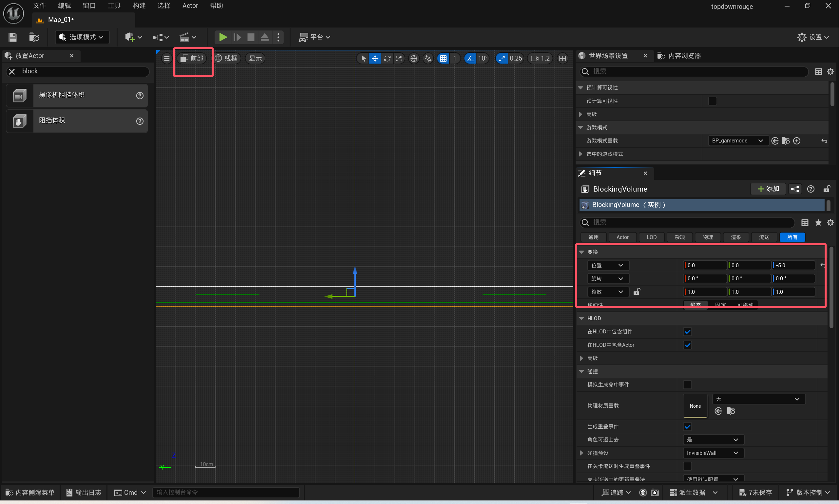839x504 pixels.
Task: Open the InvisibleWall collision preset dropdown
Action: (x=713, y=453)
